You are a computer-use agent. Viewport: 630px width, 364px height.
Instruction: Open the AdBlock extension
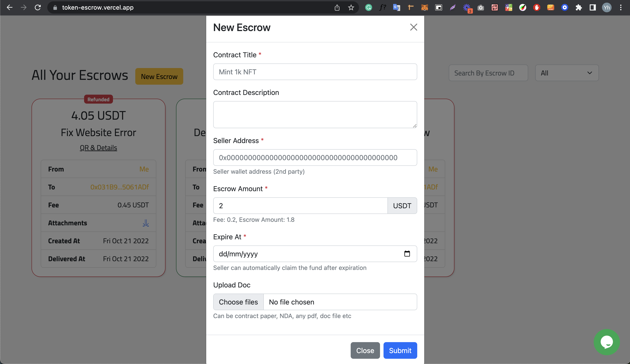pos(537,7)
